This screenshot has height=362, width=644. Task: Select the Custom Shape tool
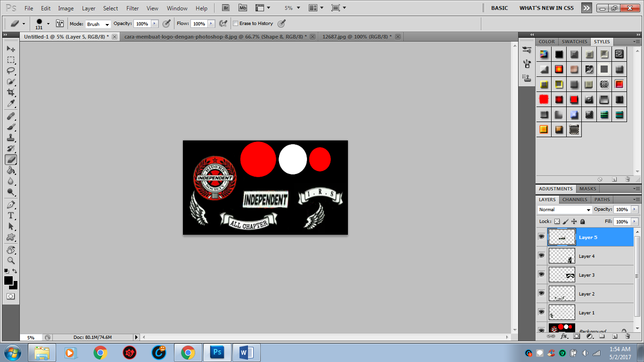pos(11,237)
